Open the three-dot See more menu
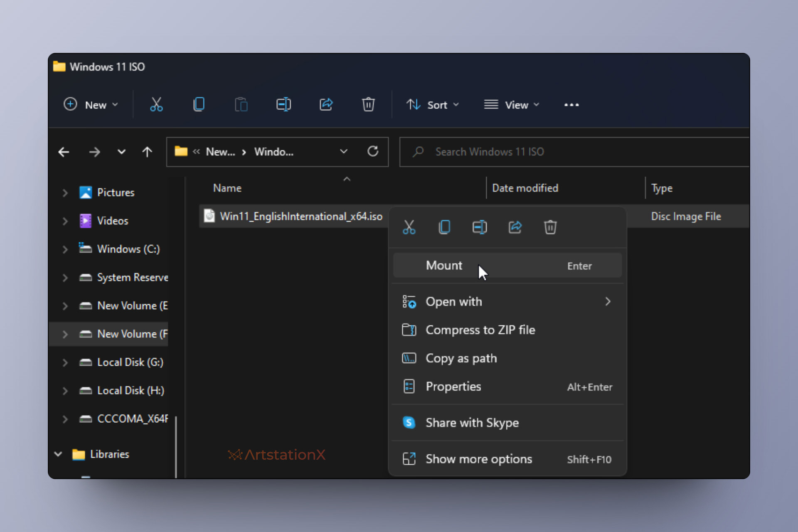The height and width of the screenshot is (532, 798). (571, 105)
